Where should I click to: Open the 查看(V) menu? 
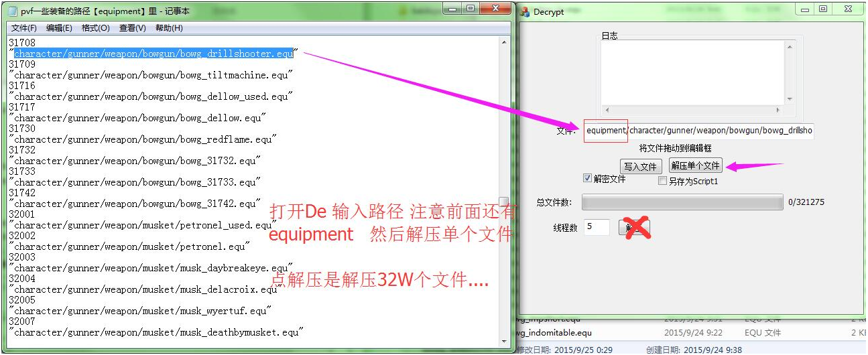(132, 28)
